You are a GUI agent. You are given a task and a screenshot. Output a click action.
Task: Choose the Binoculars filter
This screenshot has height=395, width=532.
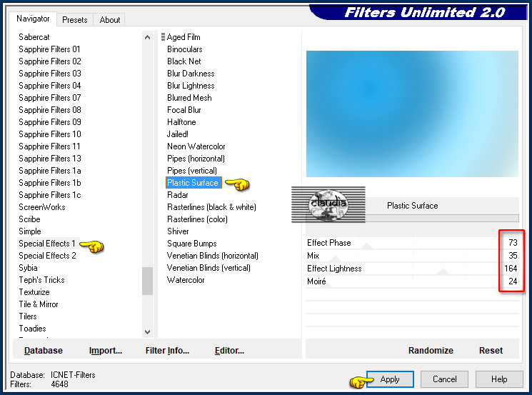[184, 49]
